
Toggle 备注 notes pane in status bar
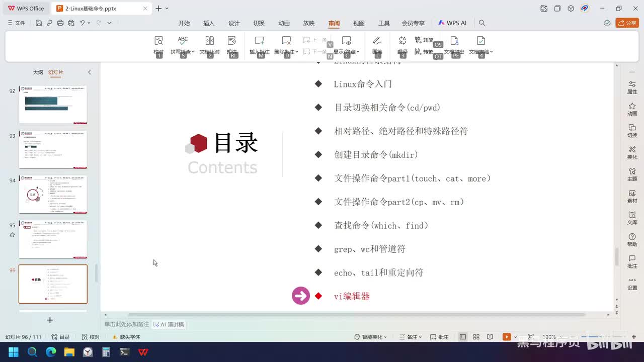(x=411, y=337)
